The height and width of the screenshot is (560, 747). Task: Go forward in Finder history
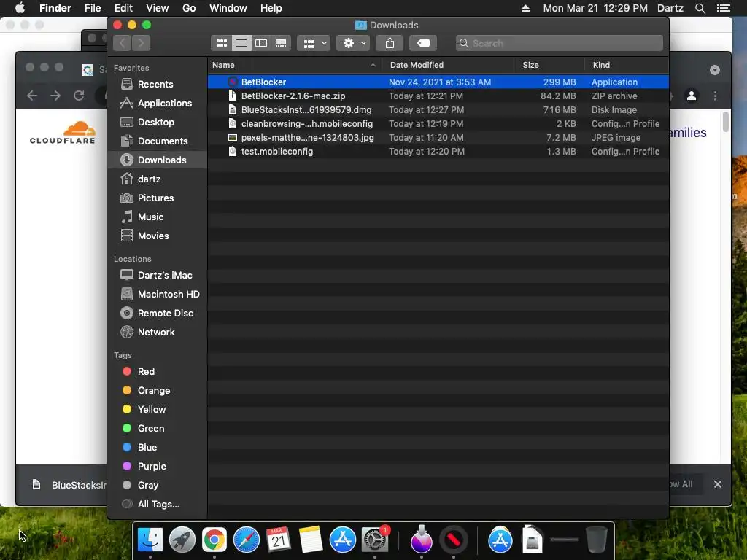point(141,43)
